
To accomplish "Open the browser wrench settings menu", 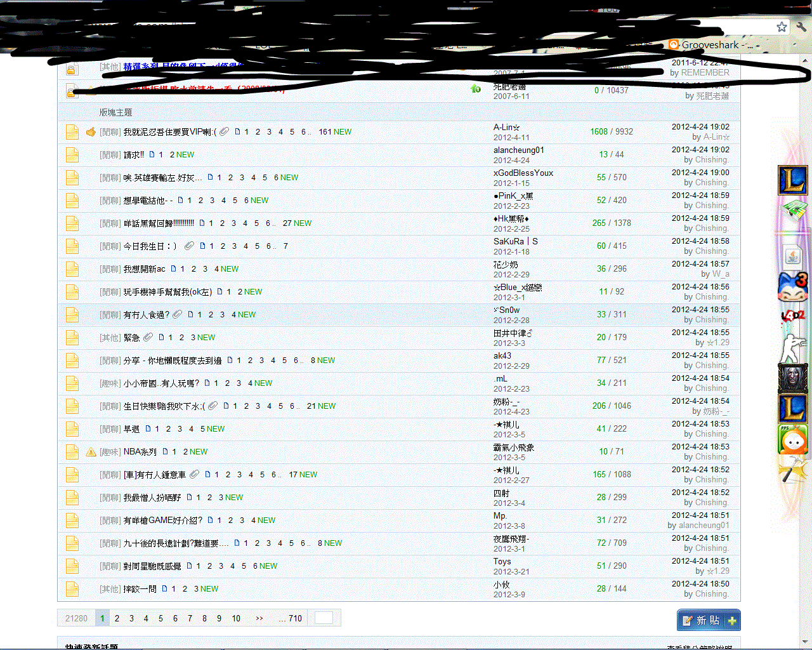I will (x=801, y=27).
